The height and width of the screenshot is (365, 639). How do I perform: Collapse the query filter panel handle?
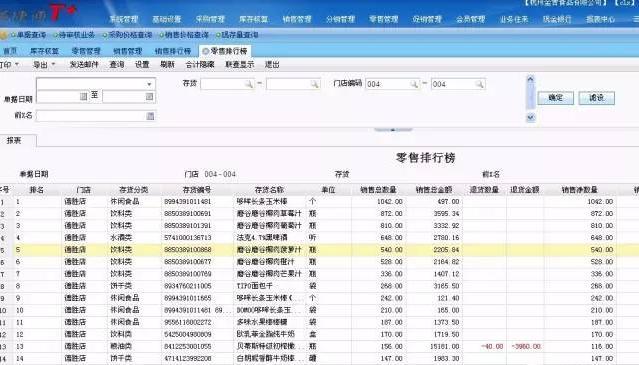(x=393, y=130)
